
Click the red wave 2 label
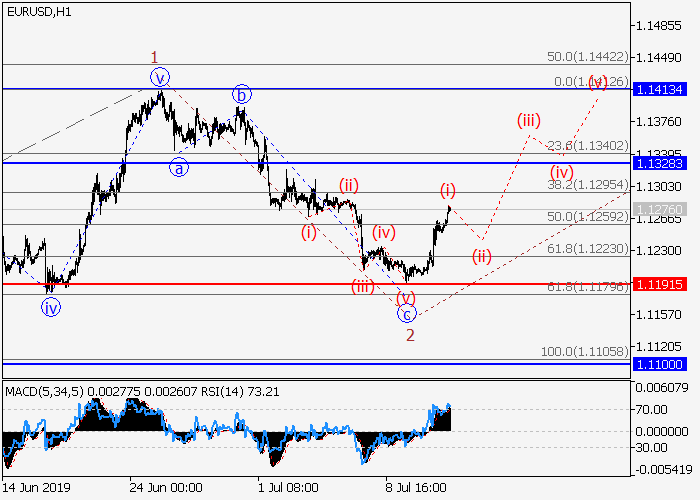[x=410, y=335]
